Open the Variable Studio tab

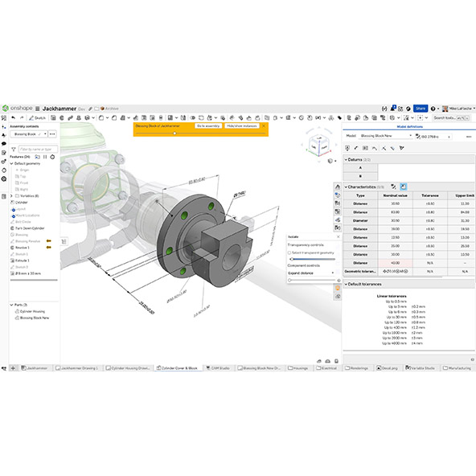tap(421, 368)
